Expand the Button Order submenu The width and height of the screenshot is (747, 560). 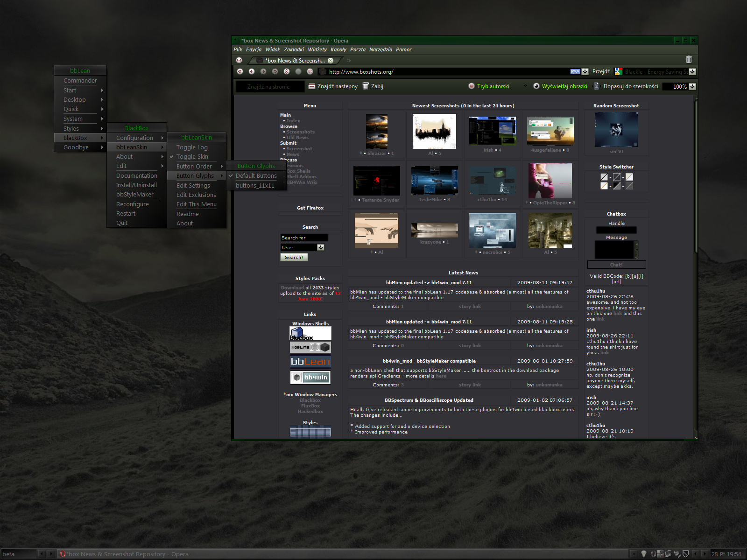coord(196,167)
